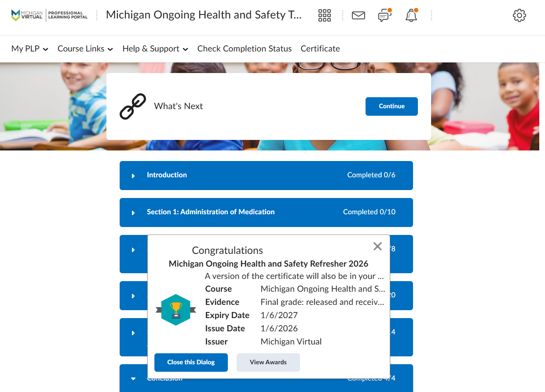Expand the Course Links dropdown menu
Viewport: 545px width, 392px height.
pyautogui.click(x=85, y=49)
